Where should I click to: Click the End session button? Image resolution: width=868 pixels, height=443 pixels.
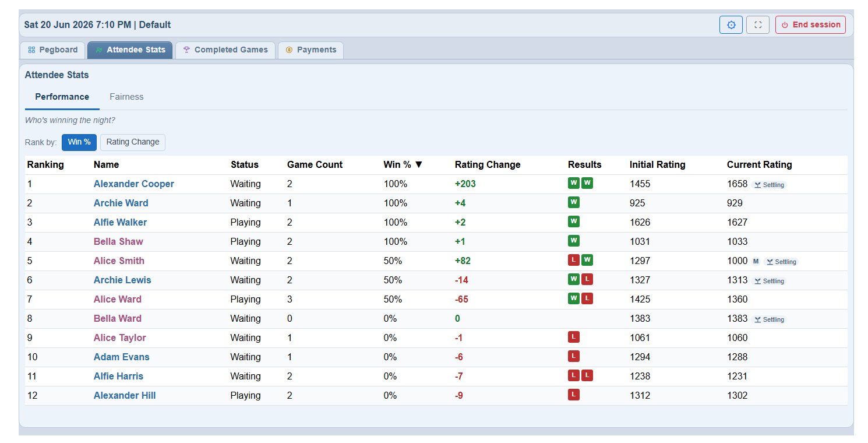tap(810, 25)
